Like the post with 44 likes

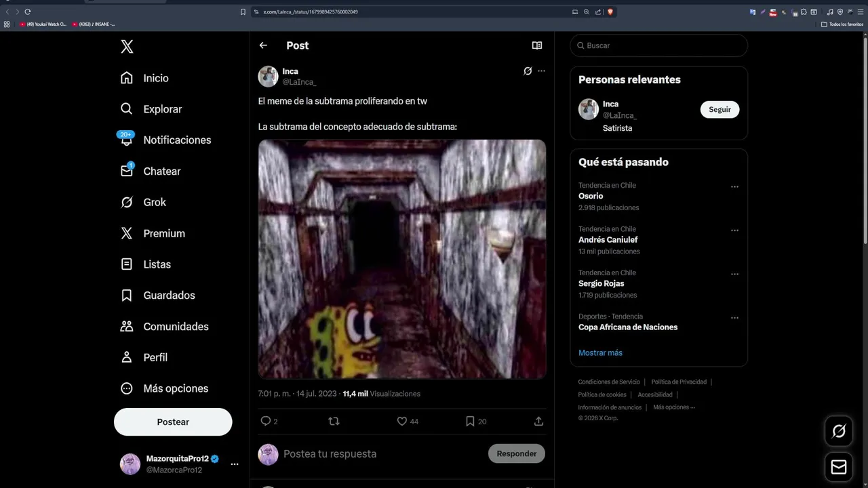coord(401,421)
